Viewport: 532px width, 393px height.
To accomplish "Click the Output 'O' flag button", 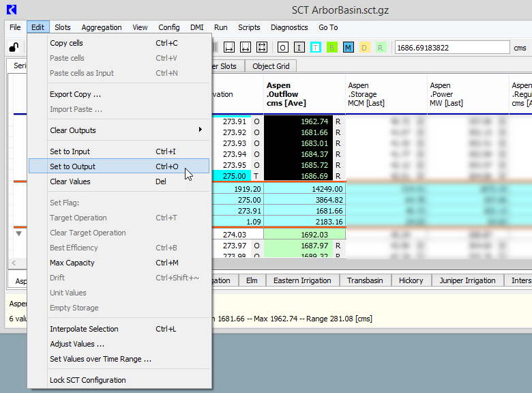I will [x=282, y=48].
